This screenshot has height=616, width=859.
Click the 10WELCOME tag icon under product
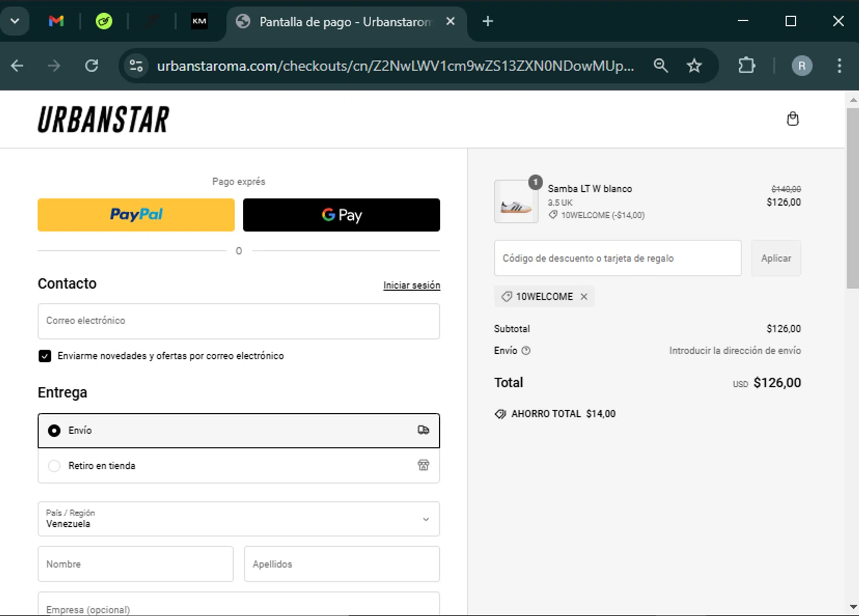click(x=553, y=215)
